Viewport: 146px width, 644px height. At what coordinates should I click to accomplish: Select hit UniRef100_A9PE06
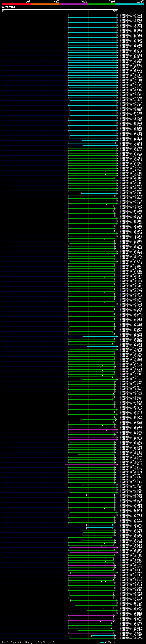(x=131, y=22)
